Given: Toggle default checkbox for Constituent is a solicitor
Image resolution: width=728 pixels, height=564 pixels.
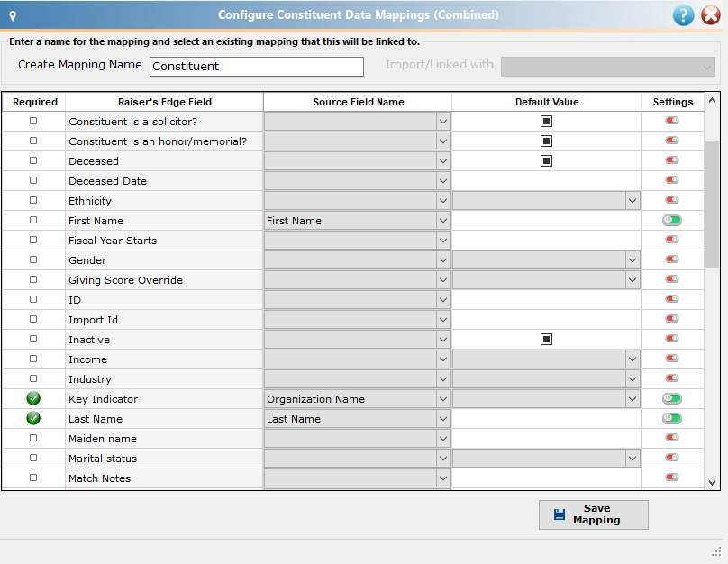Looking at the screenshot, I should click(x=547, y=121).
